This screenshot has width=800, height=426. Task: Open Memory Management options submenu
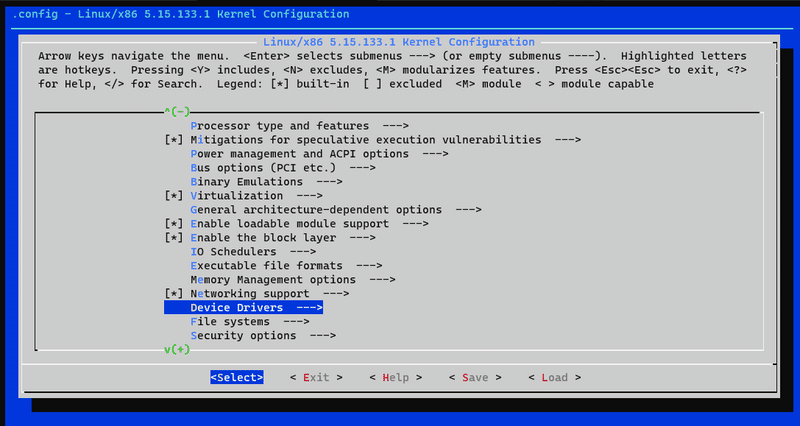[293, 280]
